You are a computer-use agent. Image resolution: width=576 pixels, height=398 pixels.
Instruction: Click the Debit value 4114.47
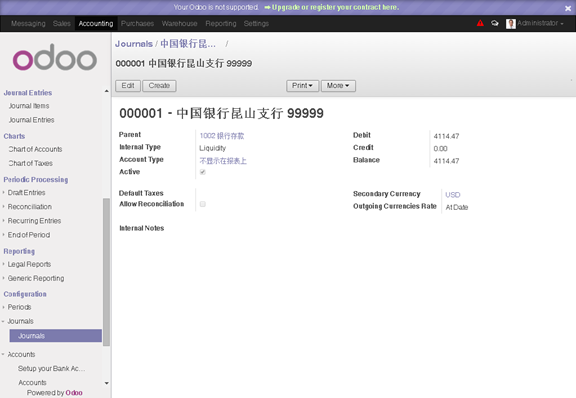[446, 136]
